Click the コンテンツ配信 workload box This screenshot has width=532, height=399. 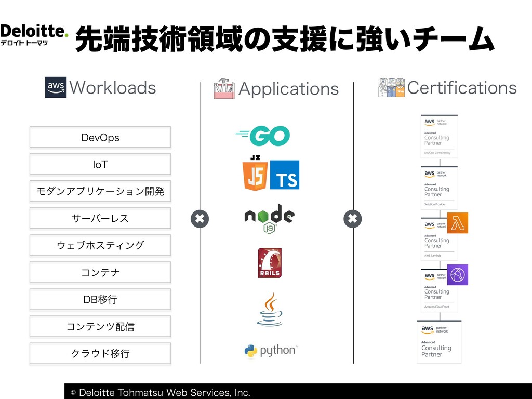pyautogui.click(x=100, y=326)
